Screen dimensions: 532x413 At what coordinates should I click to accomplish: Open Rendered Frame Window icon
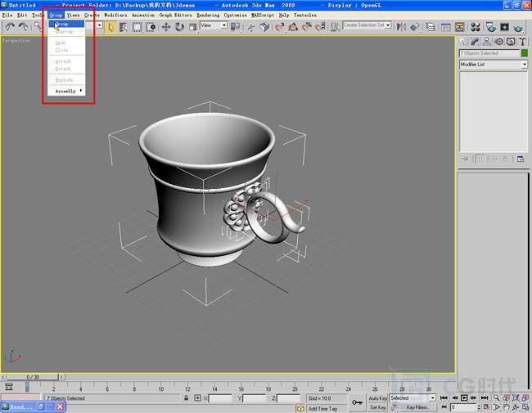tap(504, 27)
